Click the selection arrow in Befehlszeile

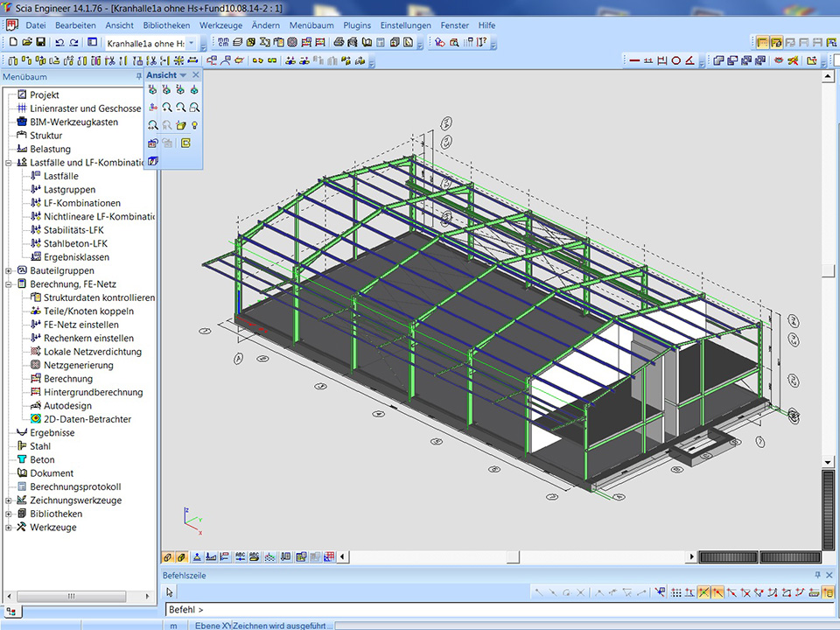click(x=171, y=592)
